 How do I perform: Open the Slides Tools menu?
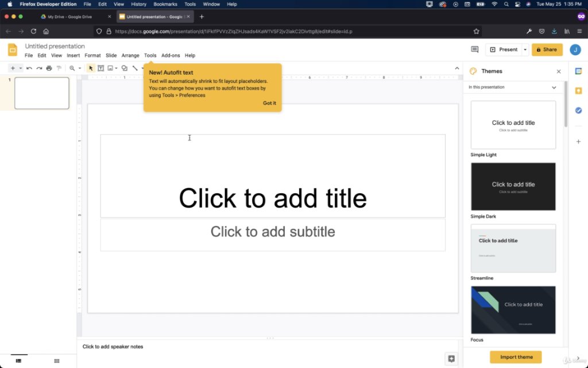coord(150,56)
